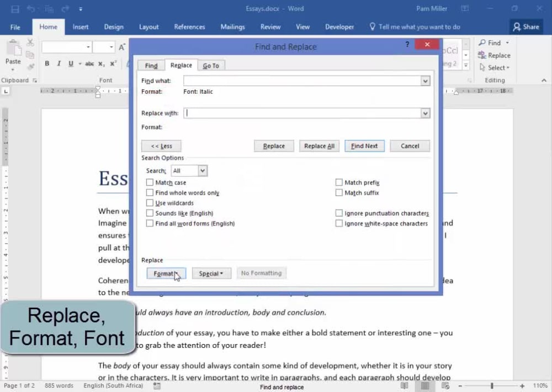The image size is (552, 392).
Task: Enable Sounds like (English) checkbox
Action: 150,213
